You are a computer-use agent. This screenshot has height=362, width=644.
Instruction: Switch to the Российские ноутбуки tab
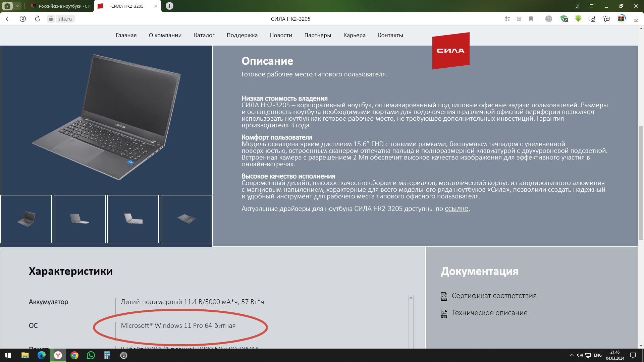60,6
